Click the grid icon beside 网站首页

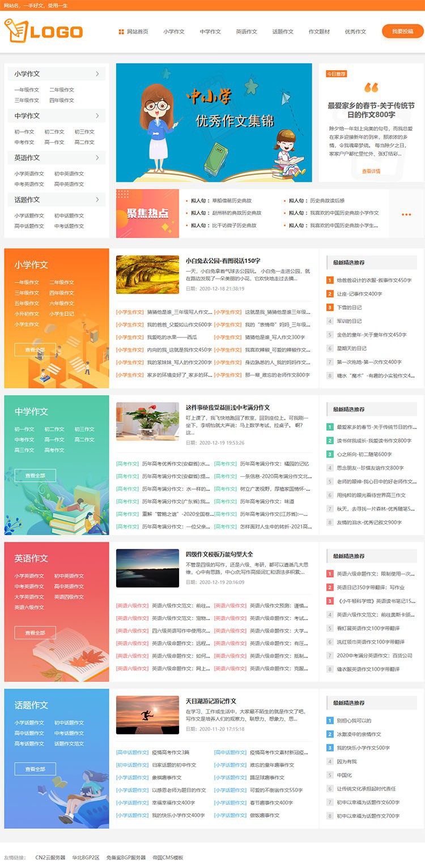[x=121, y=32]
